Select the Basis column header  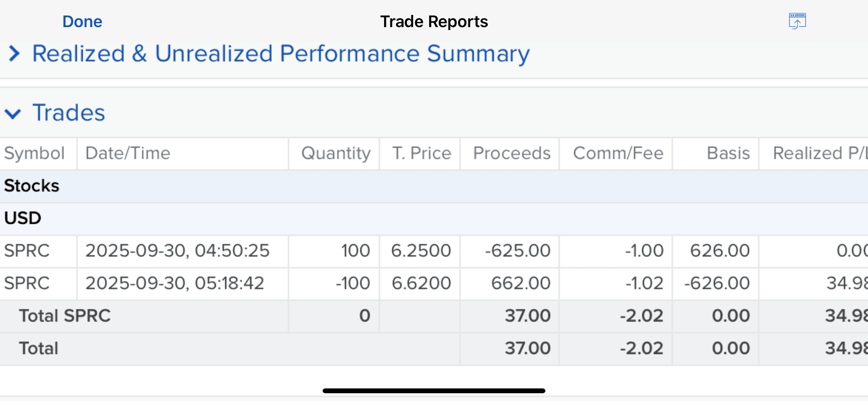pos(728,154)
